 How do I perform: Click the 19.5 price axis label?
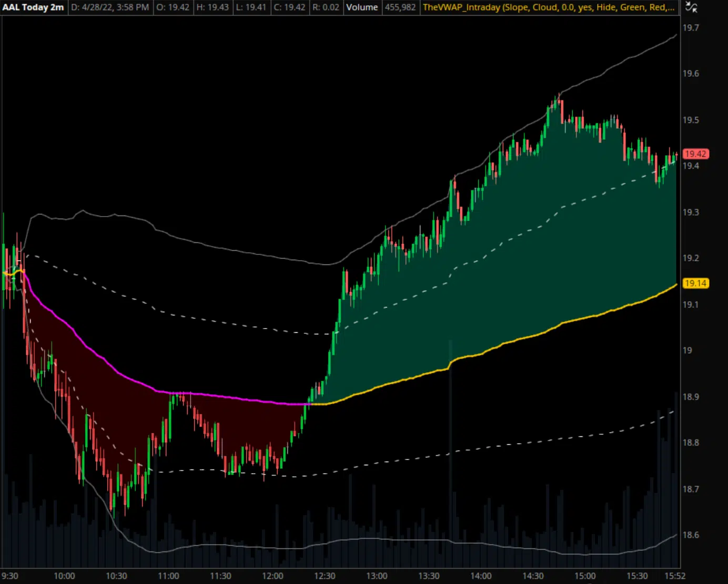691,120
